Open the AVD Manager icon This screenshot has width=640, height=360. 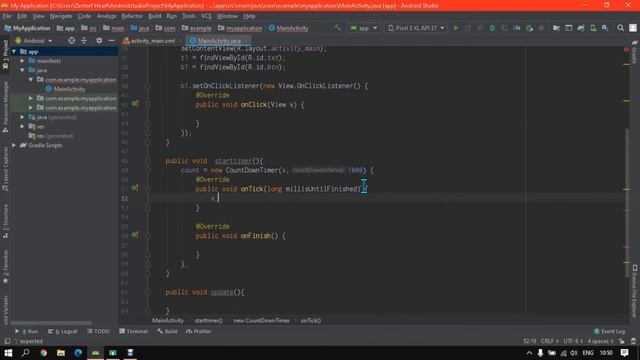pyautogui.click(x=593, y=28)
